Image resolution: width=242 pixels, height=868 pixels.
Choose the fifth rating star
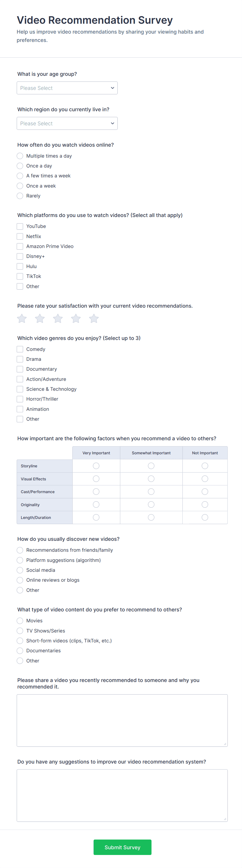point(94,318)
